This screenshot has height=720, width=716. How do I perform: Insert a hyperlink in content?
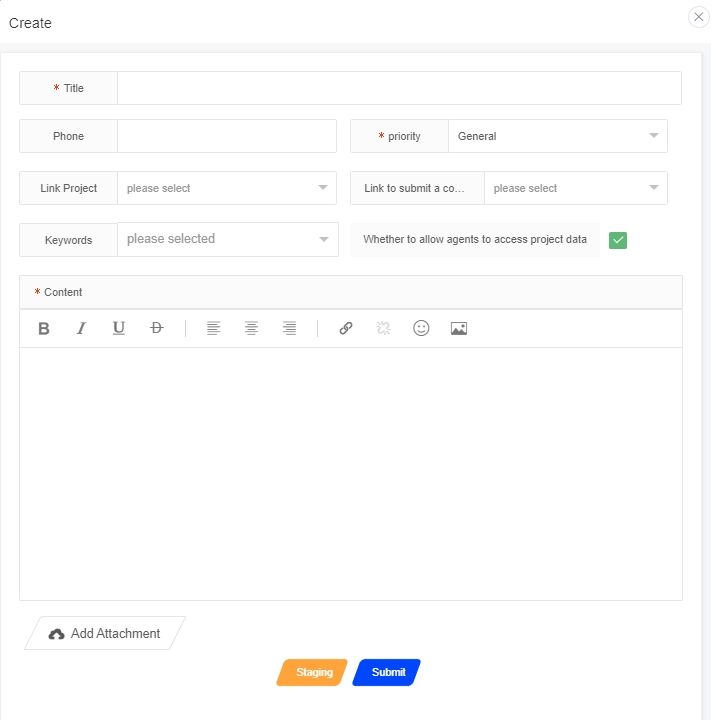[x=346, y=328]
